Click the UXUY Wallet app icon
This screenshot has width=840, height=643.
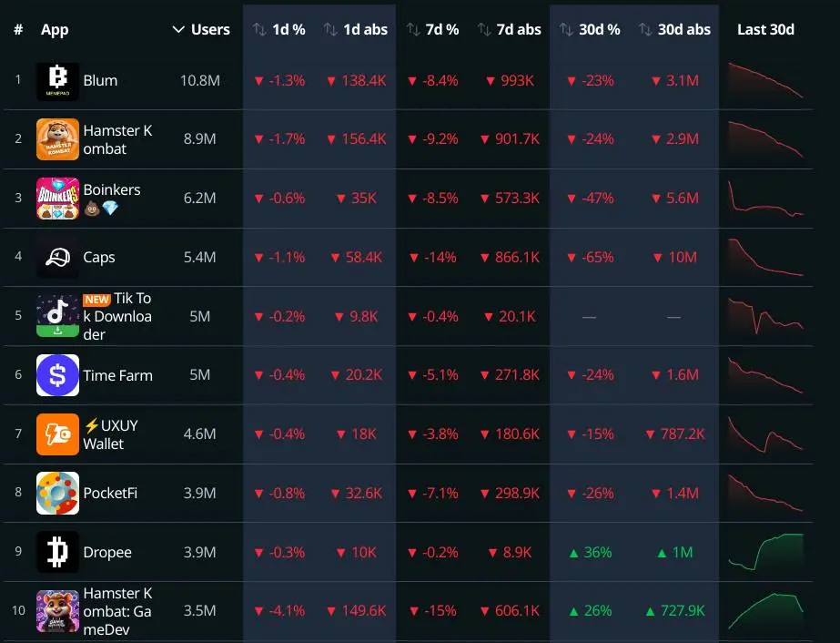point(57,434)
